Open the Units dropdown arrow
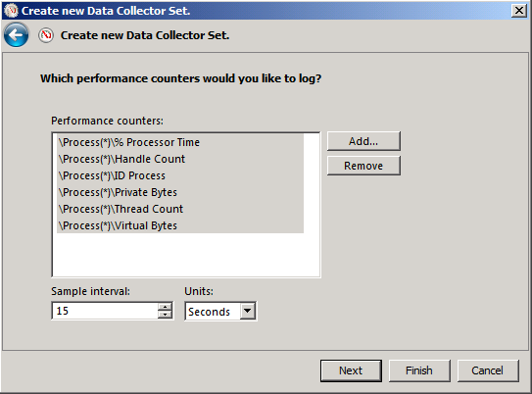This screenshot has height=394, width=532. point(248,311)
